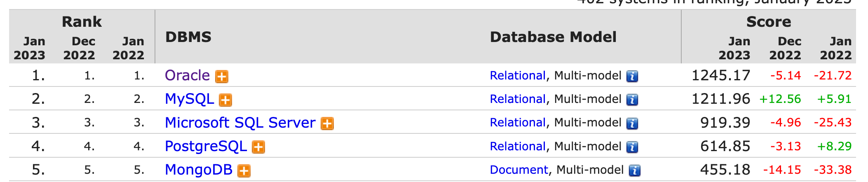Click Document model link in MongoDB row
The height and width of the screenshot is (182, 868).
(519, 170)
